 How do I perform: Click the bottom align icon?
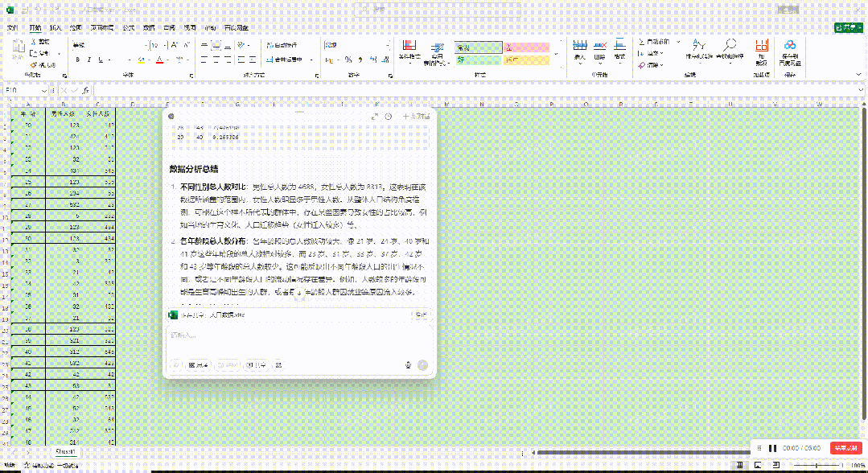[x=228, y=45]
